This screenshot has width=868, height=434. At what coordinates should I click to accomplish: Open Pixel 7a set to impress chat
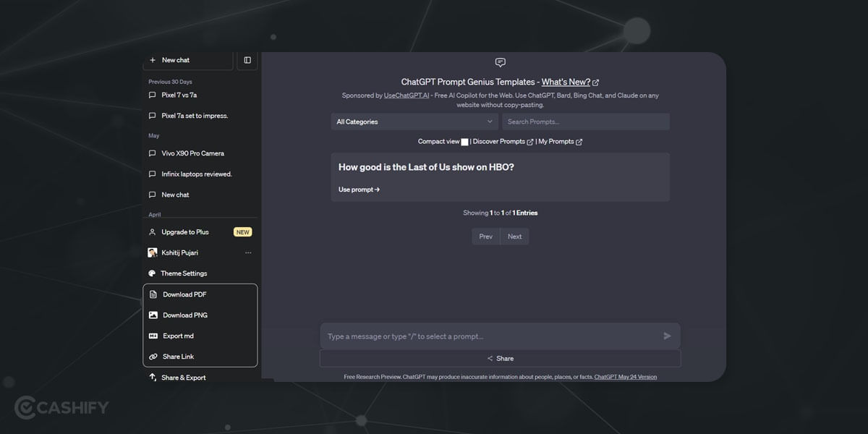[195, 116]
